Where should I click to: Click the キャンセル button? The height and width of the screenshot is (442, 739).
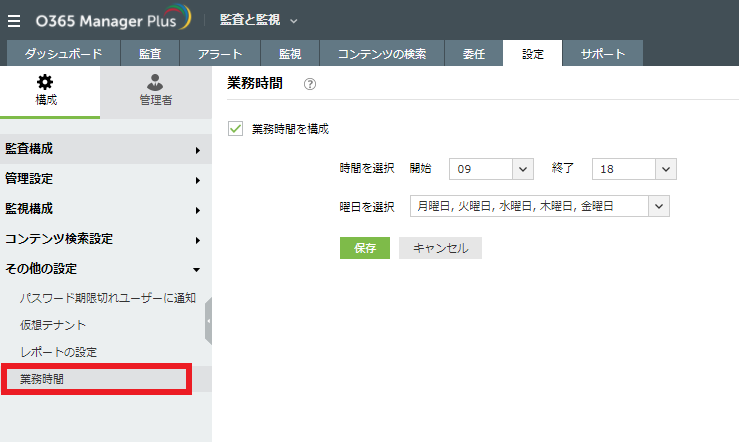(440, 248)
